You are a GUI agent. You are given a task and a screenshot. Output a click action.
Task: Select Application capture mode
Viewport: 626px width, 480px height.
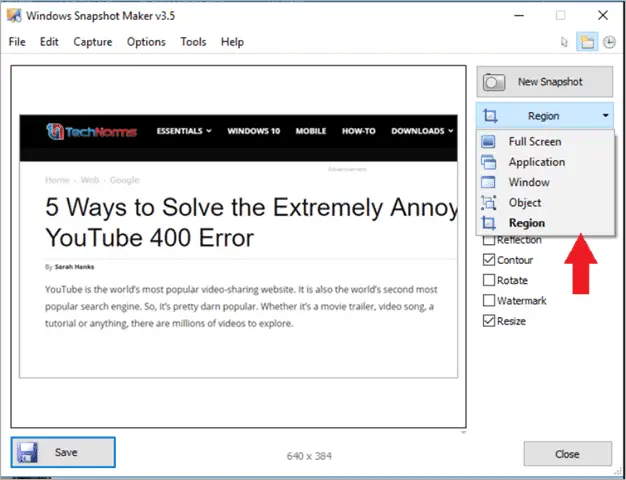545,162
